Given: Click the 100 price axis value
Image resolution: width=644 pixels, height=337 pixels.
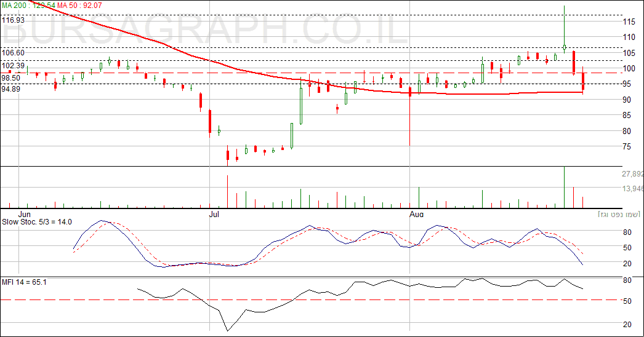Looking at the screenshot, I should tap(629, 68).
